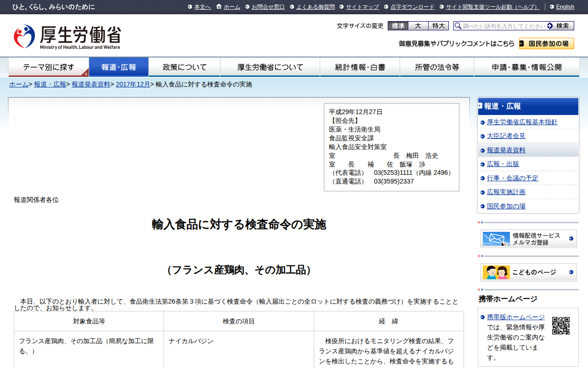Click the mobile site QR code
The height and width of the screenshot is (368, 588).
click(x=560, y=326)
